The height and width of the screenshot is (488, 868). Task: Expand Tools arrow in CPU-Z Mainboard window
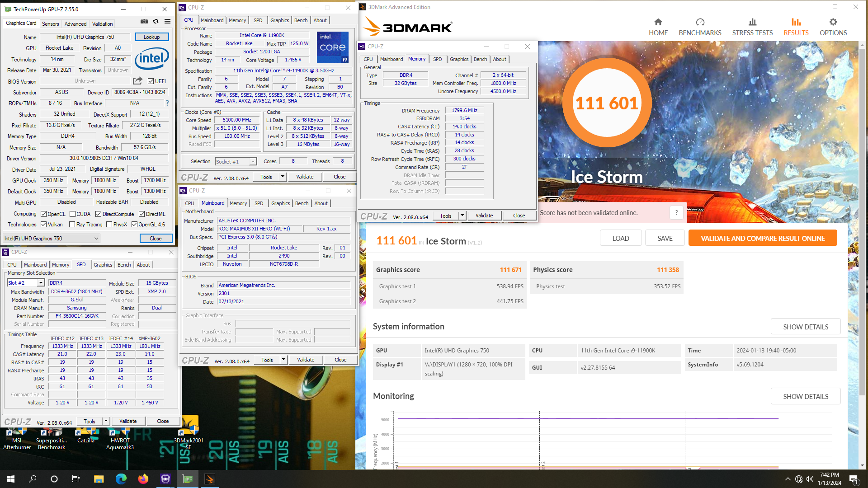[284, 360]
